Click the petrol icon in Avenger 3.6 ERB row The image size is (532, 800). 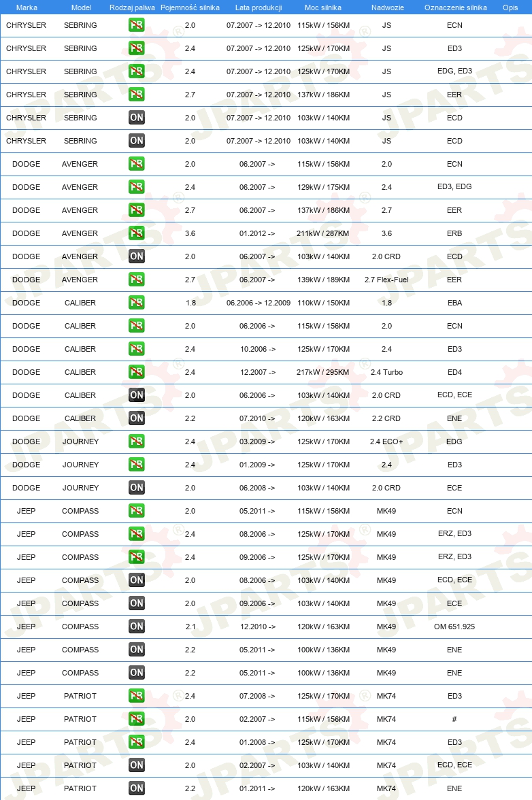pos(136,233)
